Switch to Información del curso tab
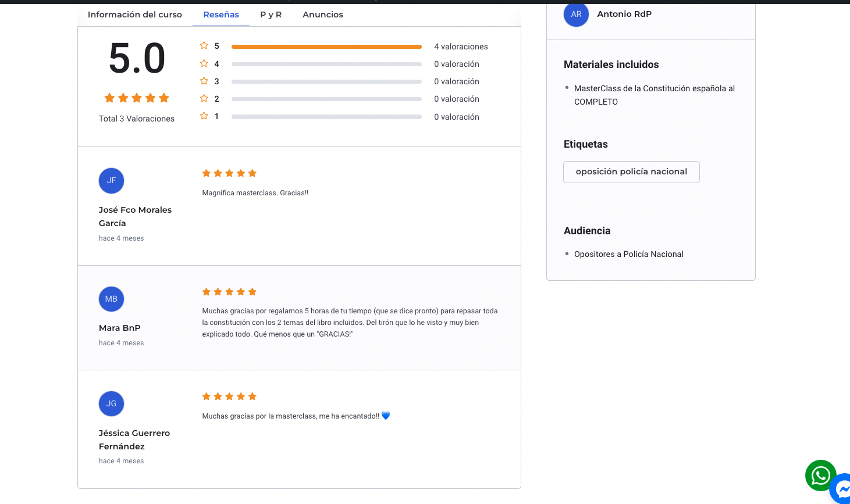Viewport: 850px width, 504px height. tap(135, 15)
